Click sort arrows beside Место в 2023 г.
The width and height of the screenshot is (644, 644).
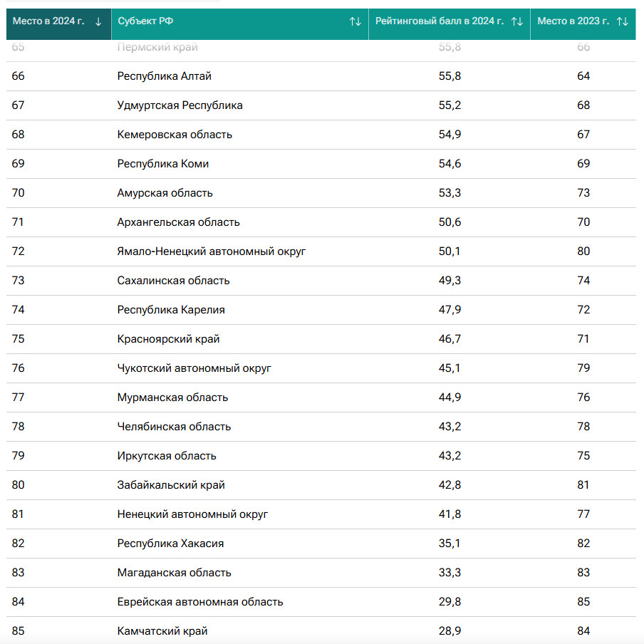tap(623, 21)
